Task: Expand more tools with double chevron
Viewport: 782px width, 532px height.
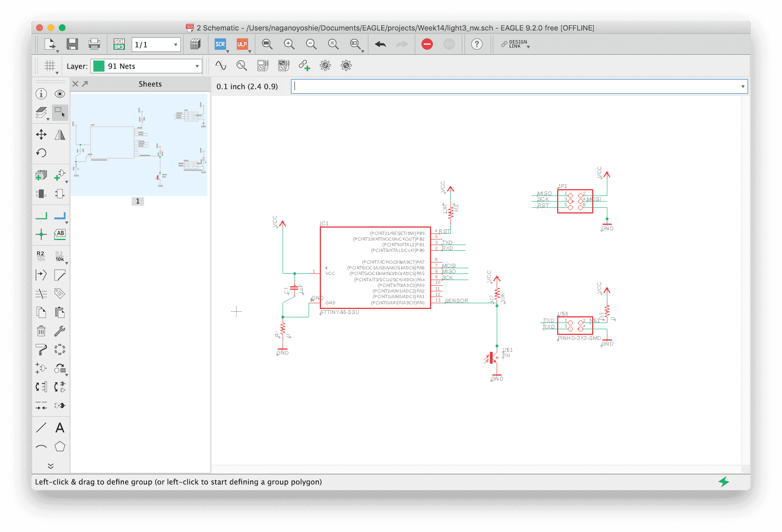Action: point(50,466)
